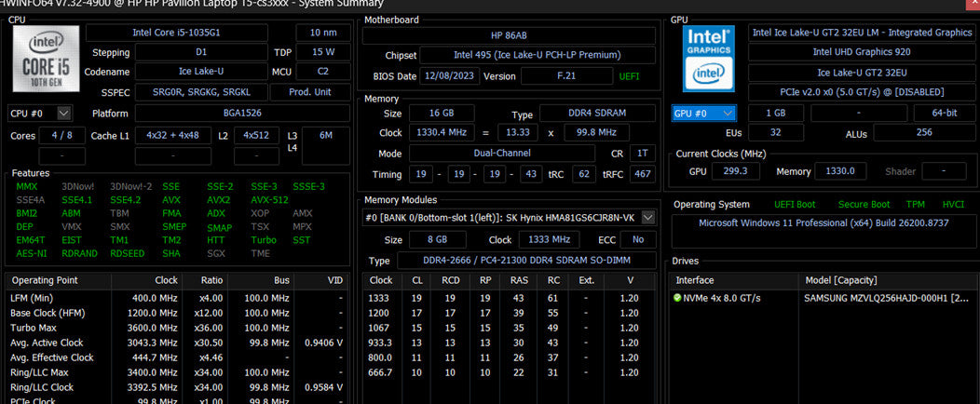This screenshot has width=980, height=404.
Task: Click the Turbo feature flag
Action: click(x=263, y=240)
